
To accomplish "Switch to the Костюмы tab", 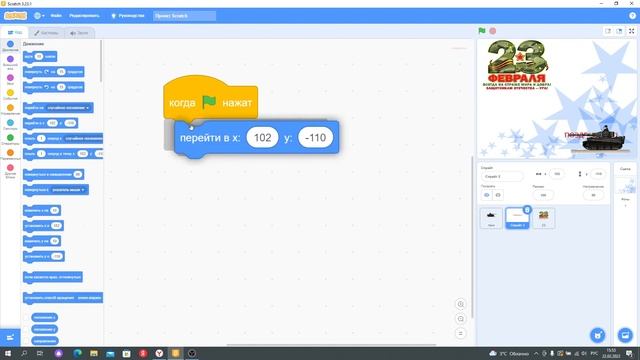I will click(46, 33).
